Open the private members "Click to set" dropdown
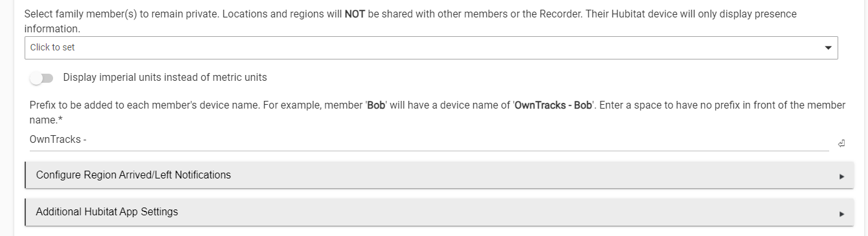Viewport: 868px width, 236px height. pyautogui.click(x=431, y=48)
